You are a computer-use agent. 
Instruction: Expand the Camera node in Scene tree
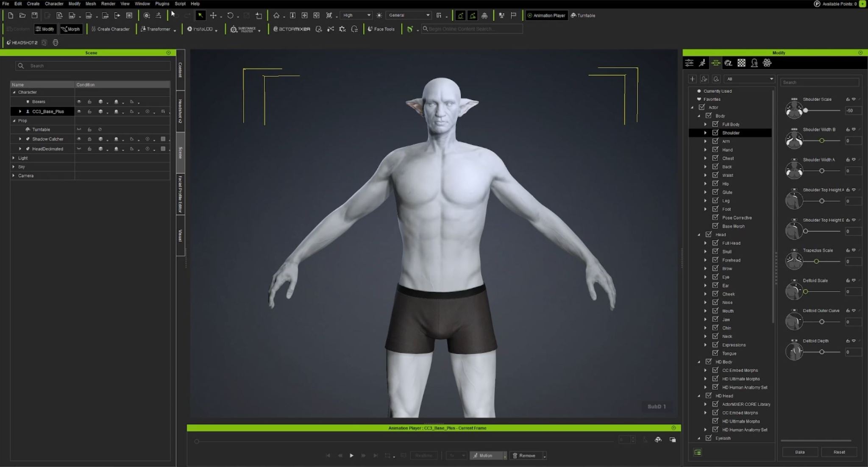coord(14,175)
